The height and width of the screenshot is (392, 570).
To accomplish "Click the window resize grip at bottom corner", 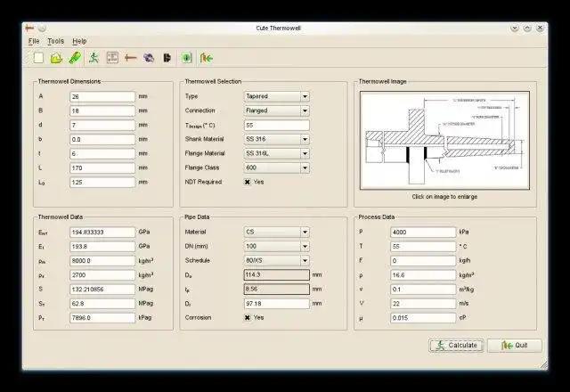I will [543, 365].
